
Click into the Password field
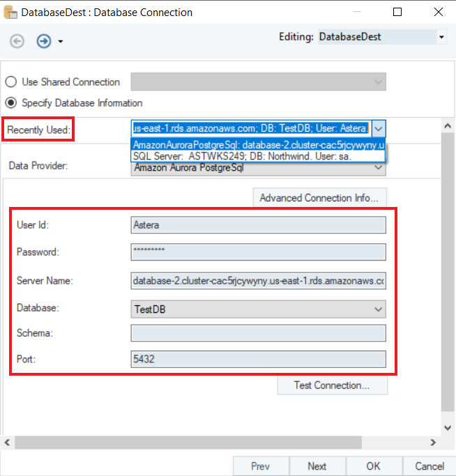pos(259,252)
